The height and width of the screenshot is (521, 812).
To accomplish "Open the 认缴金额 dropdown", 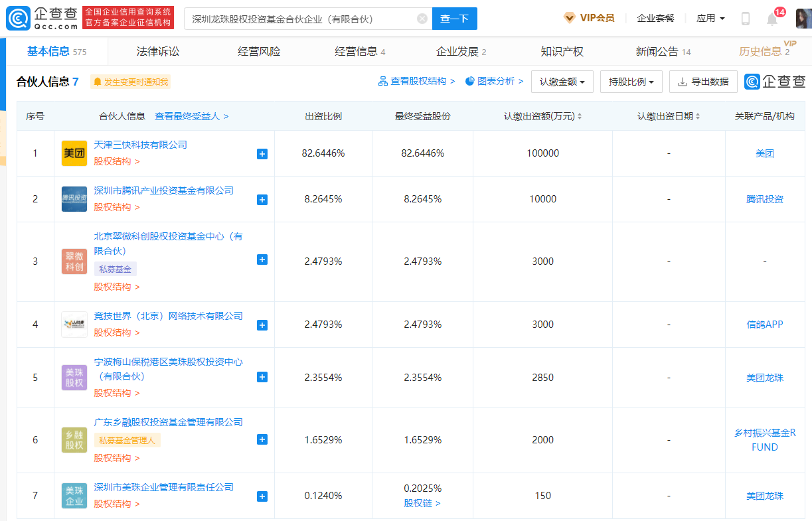I will point(562,82).
